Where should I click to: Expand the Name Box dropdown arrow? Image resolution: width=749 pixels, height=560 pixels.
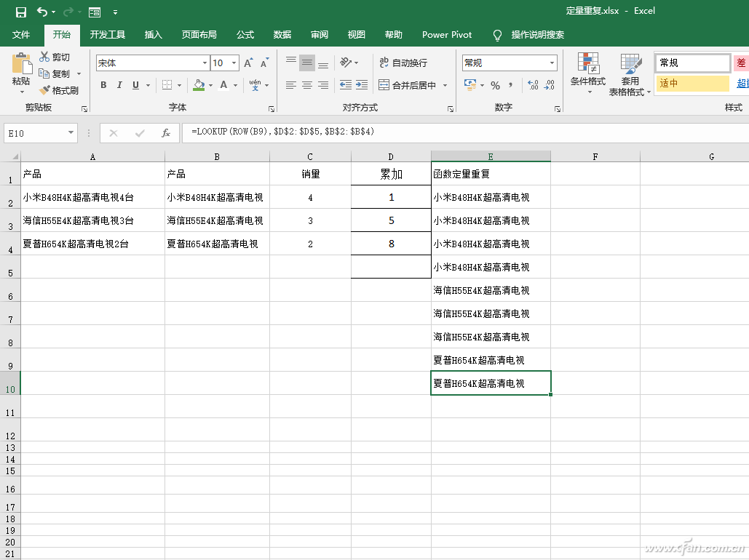click(71, 132)
